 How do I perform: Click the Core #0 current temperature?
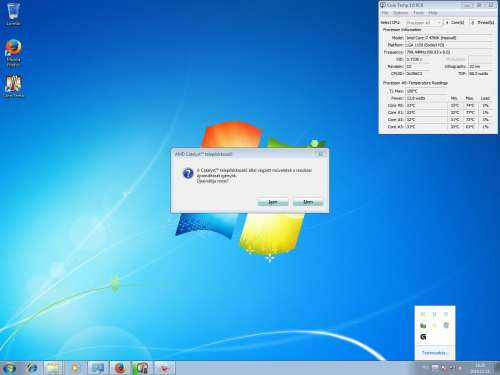point(426,105)
